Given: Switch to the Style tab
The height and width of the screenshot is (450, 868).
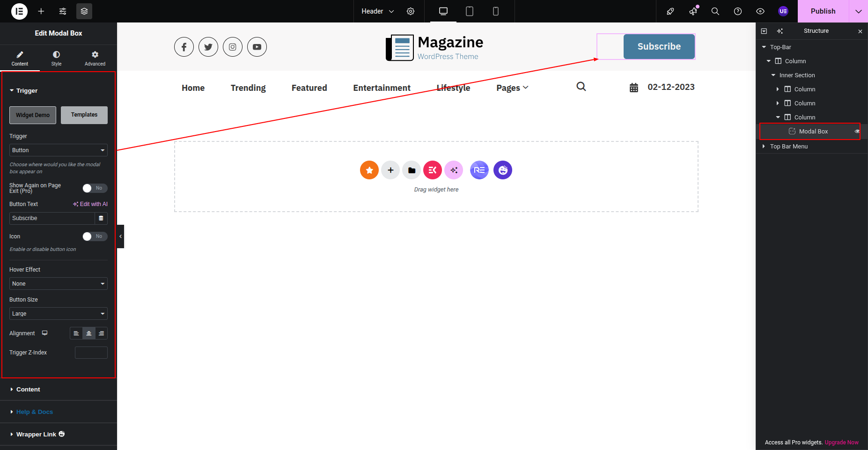Looking at the screenshot, I should (56, 58).
